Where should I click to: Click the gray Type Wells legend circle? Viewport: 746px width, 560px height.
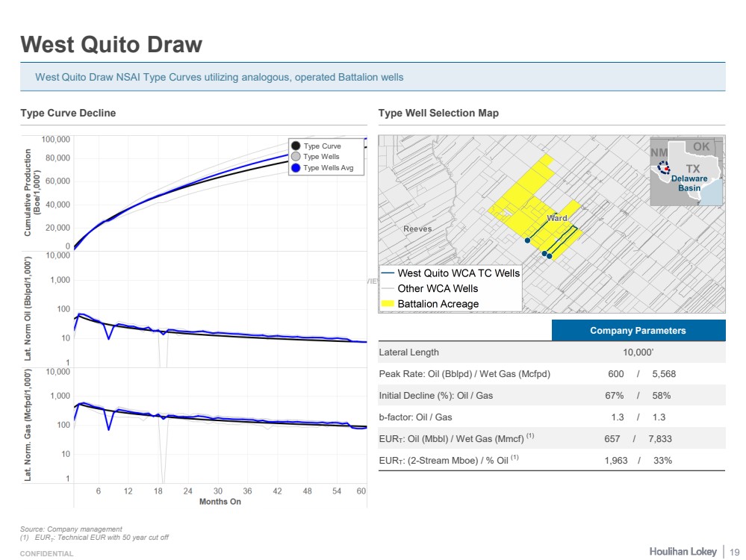click(296, 157)
